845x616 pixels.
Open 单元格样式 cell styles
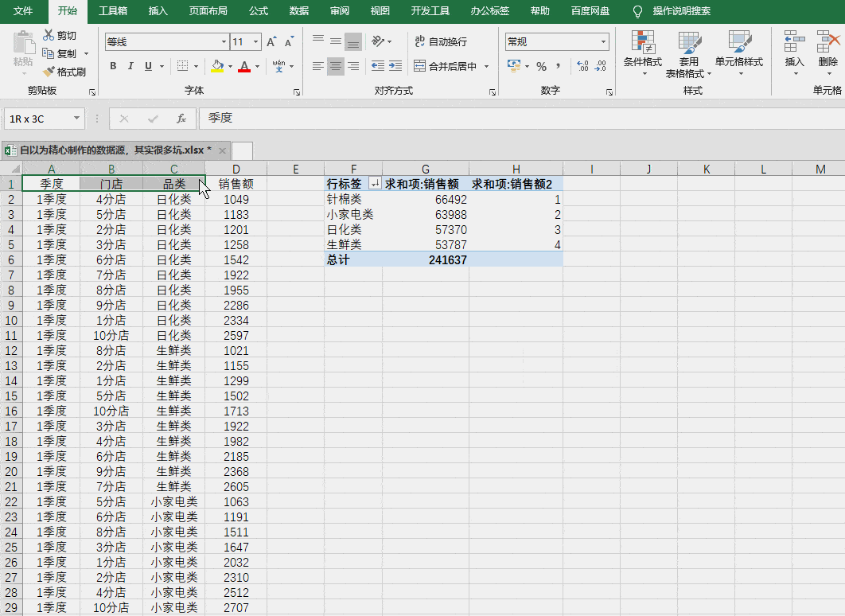(739, 53)
